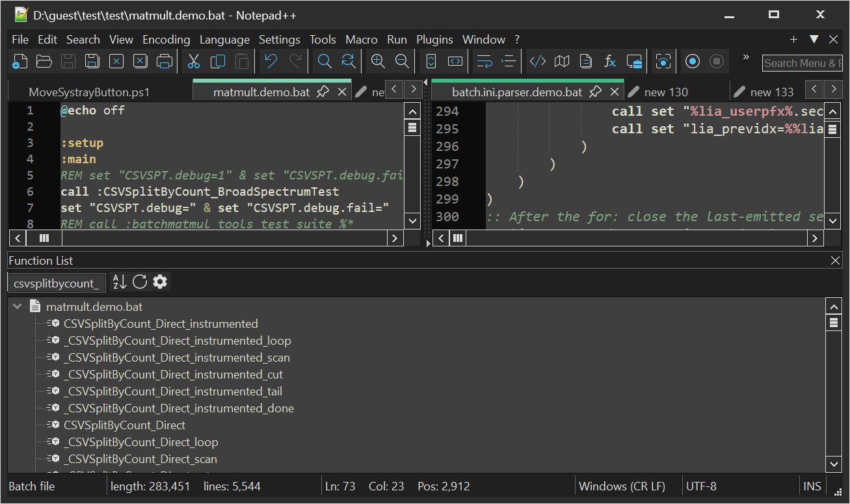Open the down-triangle menu beside the plus

(x=814, y=40)
